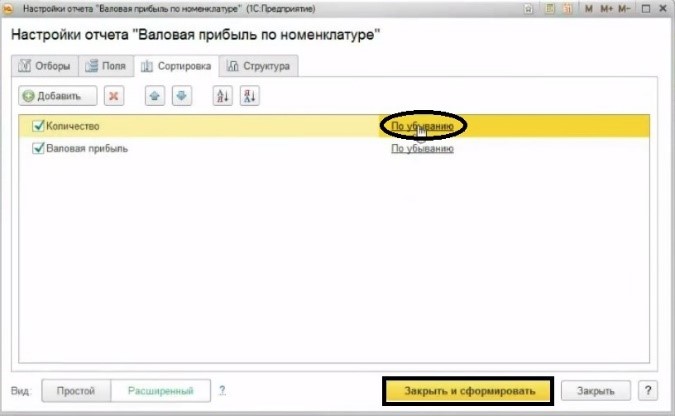Apply ascending sort order icon
675x416 pixels.
pos(221,96)
